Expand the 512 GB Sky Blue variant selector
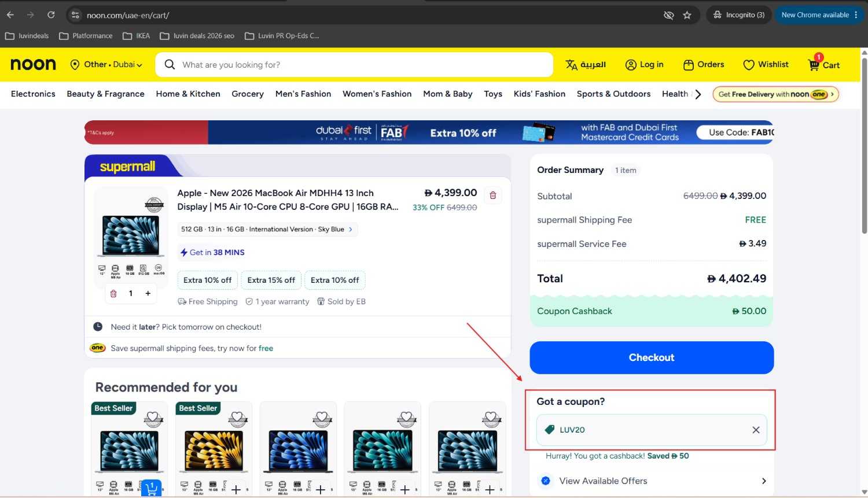Viewport: 868px width, 498px height. [267, 230]
